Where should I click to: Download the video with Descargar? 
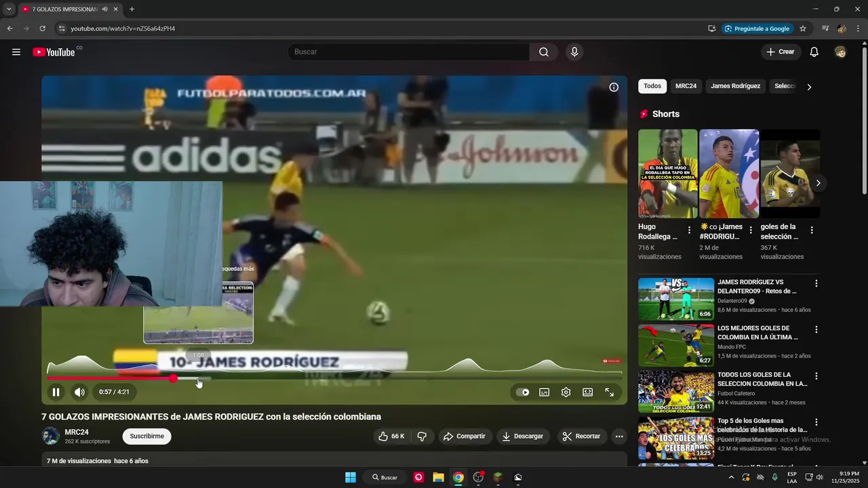tap(523, 436)
